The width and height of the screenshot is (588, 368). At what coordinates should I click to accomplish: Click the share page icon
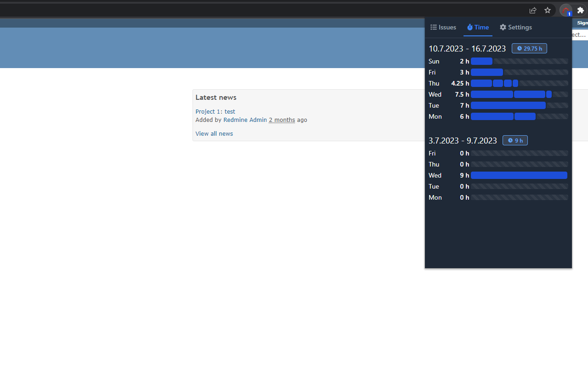point(533,10)
